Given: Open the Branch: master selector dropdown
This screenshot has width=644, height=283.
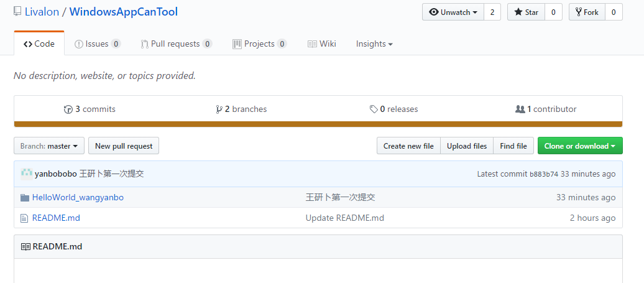Looking at the screenshot, I should [49, 146].
